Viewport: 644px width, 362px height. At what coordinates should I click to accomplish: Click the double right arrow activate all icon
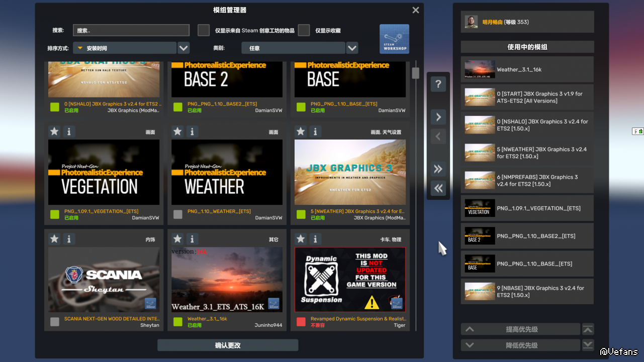tap(438, 169)
